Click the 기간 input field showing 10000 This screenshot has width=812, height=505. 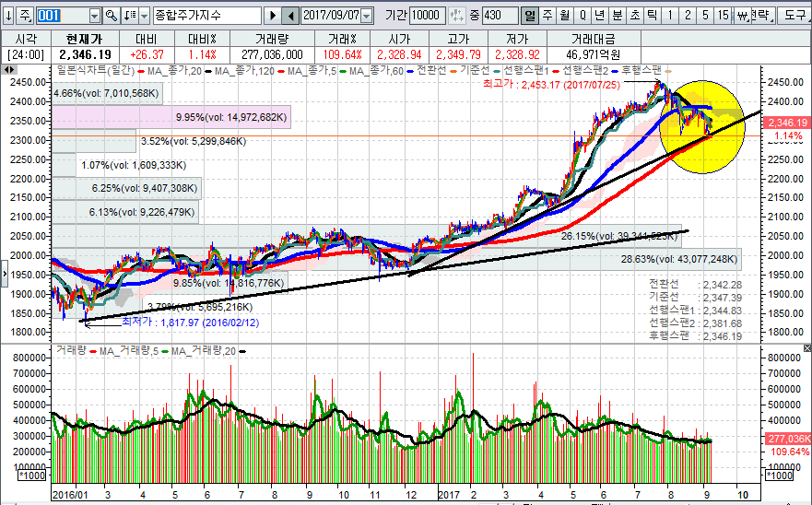pyautogui.click(x=426, y=16)
